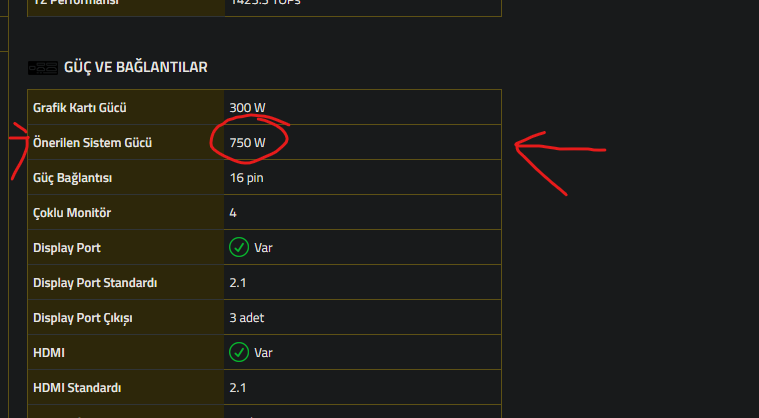The height and width of the screenshot is (418, 759).
Task: Click the Display Port Çıkışı label
Action: [83, 318]
